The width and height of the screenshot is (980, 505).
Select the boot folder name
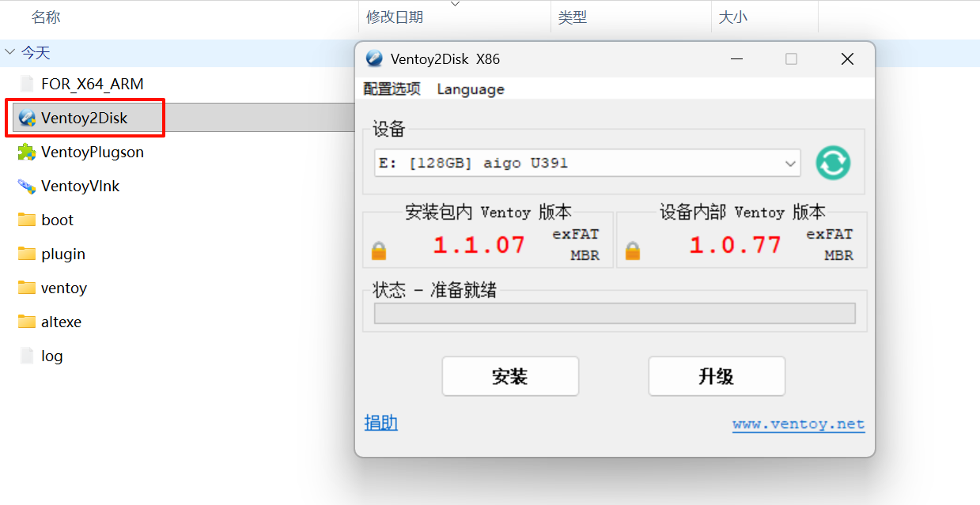[57, 220]
